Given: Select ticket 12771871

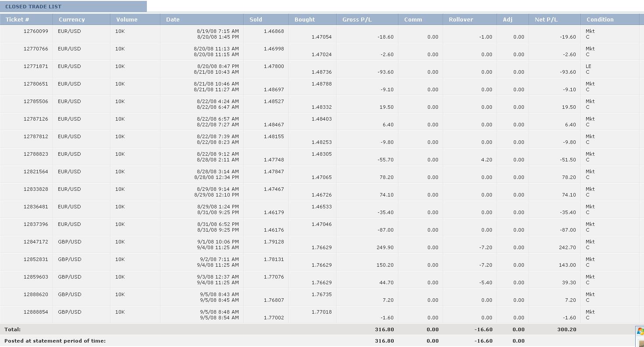Looking at the screenshot, I should click(x=36, y=66).
